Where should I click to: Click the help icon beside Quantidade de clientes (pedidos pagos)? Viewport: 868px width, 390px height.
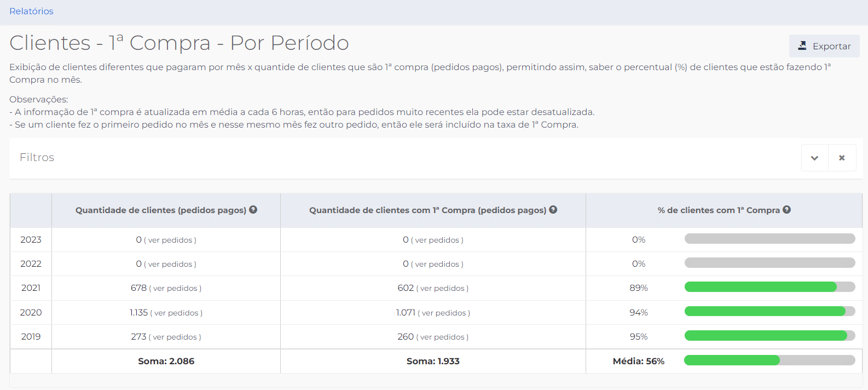coord(253,210)
